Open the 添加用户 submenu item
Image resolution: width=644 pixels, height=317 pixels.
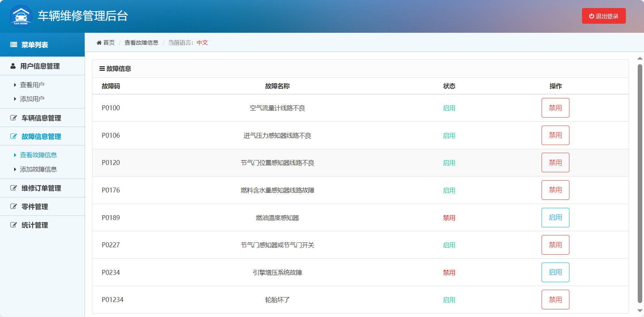(x=32, y=99)
